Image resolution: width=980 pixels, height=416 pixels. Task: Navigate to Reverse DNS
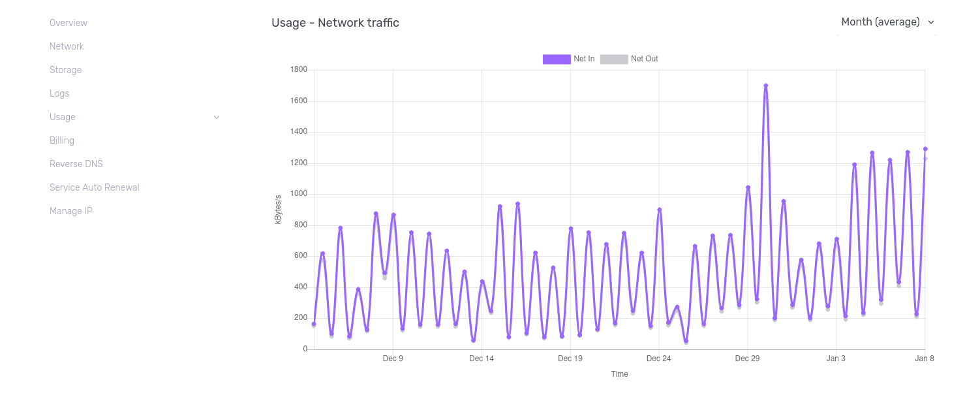point(76,164)
